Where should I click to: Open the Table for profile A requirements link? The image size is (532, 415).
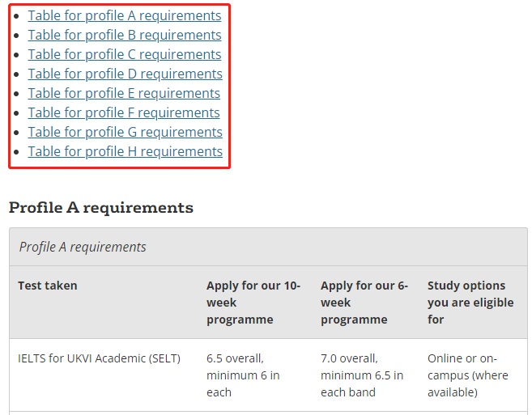(x=125, y=15)
